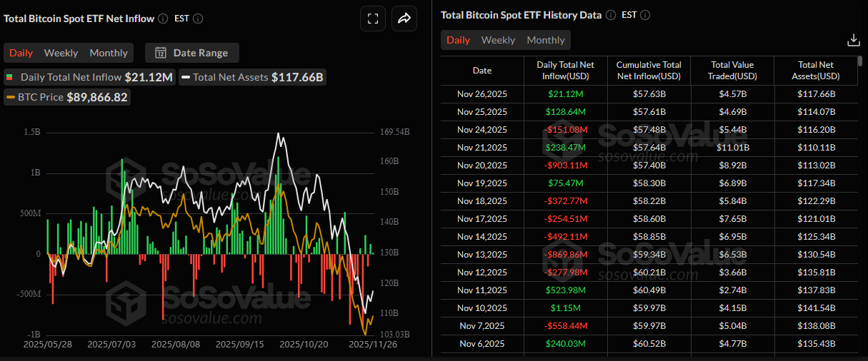Hide the BTC Price line
The width and height of the screenshot is (868, 361).
(x=67, y=97)
